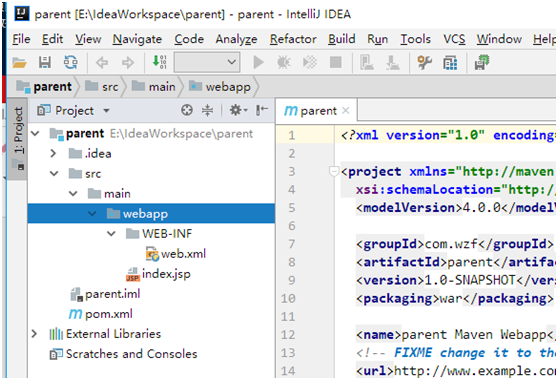Click the Synchronize refresh icon

pos(70,63)
